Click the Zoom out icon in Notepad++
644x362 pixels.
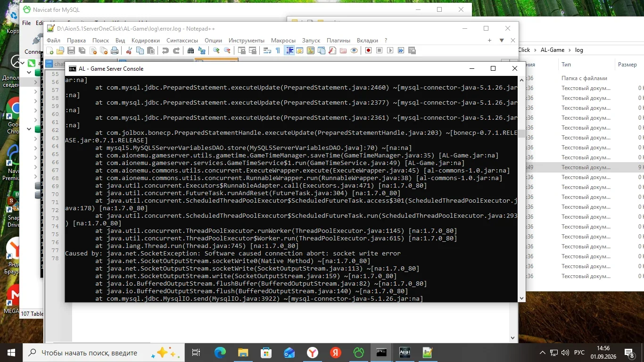coord(227,50)
